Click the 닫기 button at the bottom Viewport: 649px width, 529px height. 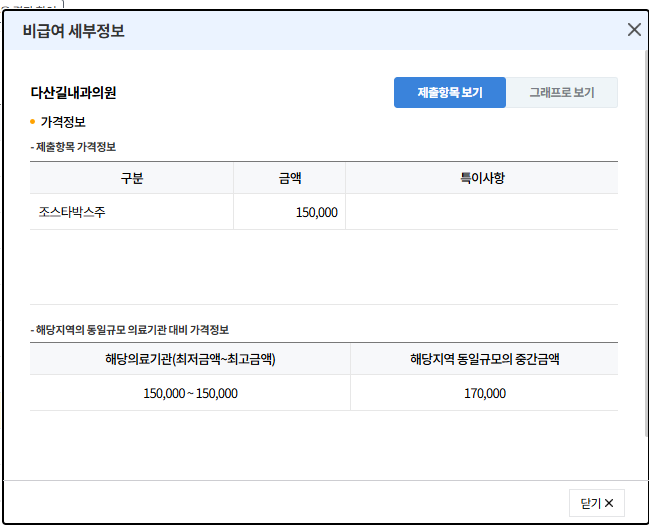[597, 503]
